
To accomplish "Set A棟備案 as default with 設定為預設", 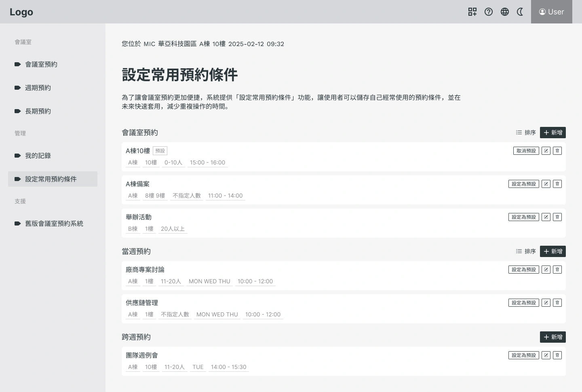I will tap(523, 184).
